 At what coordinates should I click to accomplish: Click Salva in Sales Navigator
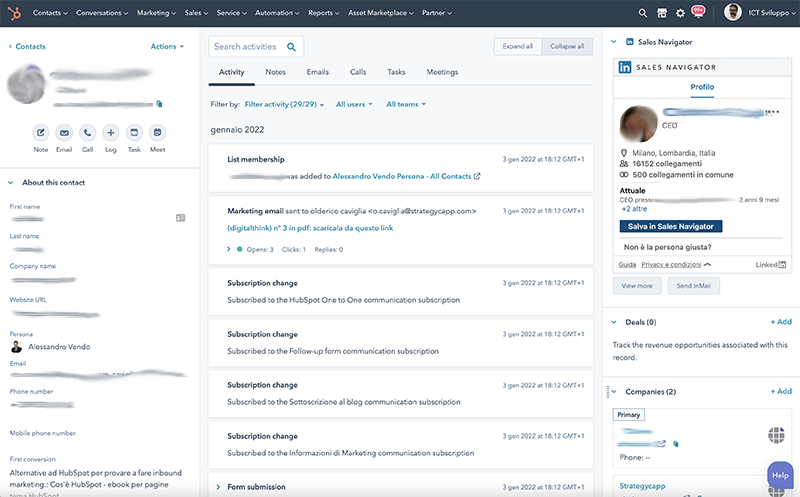click(x=670, y=226)
